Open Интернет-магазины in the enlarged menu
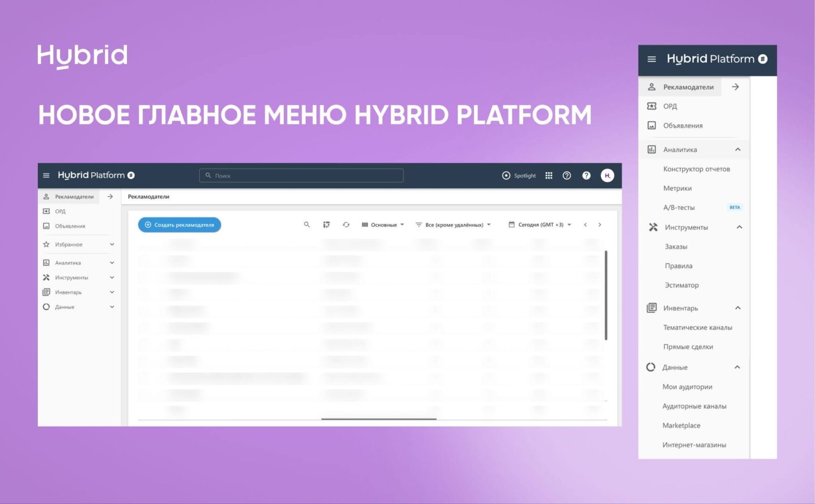Image resolution: width=815 pixels, height=504 pixels. tap(694, 445)
